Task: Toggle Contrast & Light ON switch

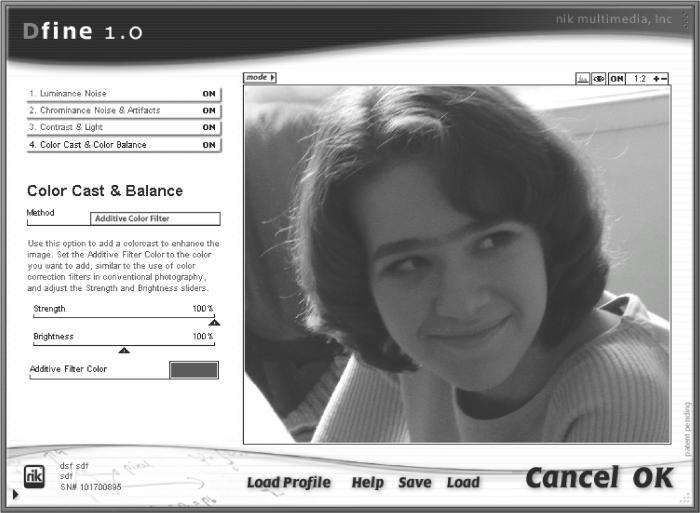Action: click(x=209, y=127)
